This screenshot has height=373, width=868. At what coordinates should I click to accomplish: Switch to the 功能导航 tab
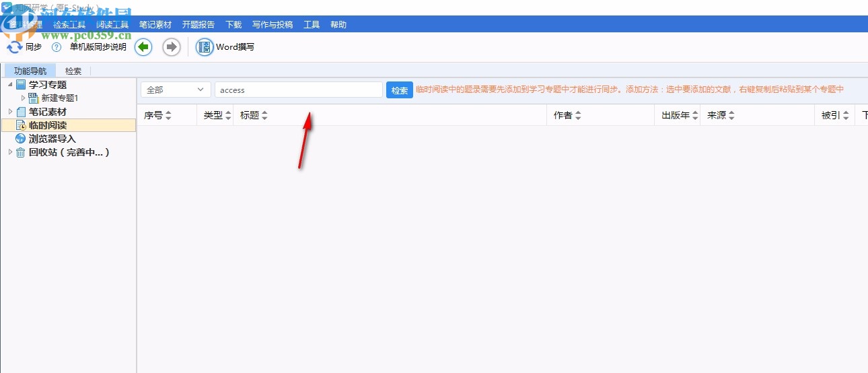[30, 71]
